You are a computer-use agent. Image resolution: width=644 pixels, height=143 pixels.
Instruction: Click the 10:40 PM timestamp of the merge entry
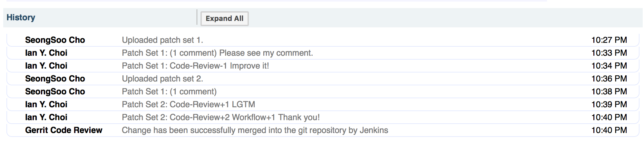(x=609, y=130)
